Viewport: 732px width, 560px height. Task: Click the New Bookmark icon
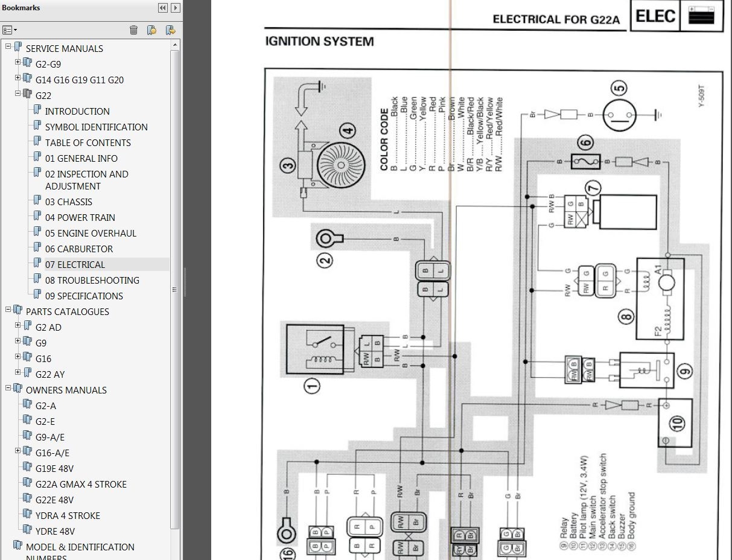pos(152,30)
